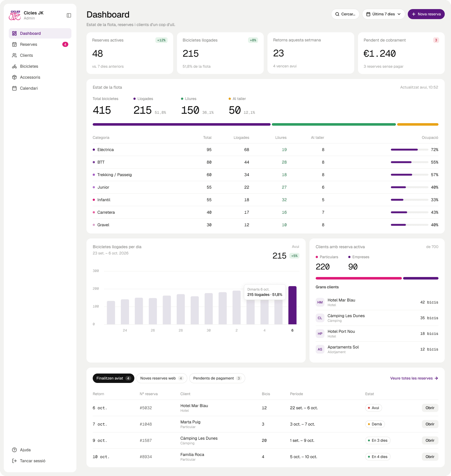Open Calendari in the sidebar
The width and height of the screenshot is (451, 476).
tap(40, 88)
